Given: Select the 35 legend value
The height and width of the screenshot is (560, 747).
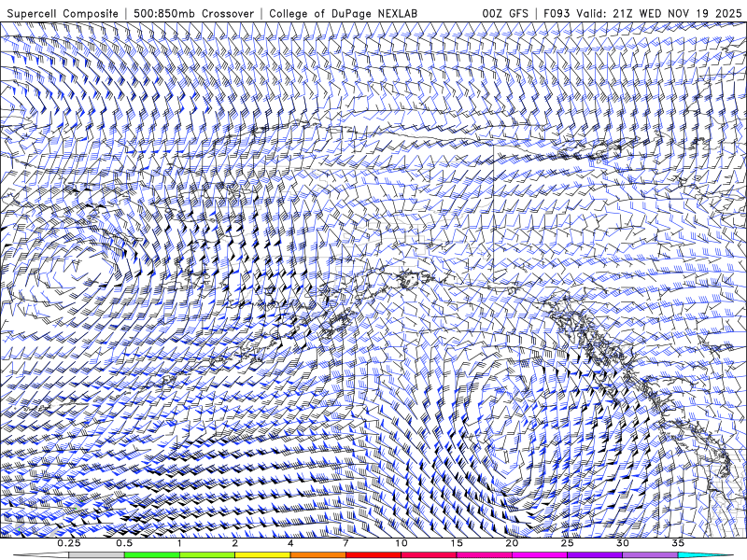Looking at the screenshot, I should (x=678, y=543).
